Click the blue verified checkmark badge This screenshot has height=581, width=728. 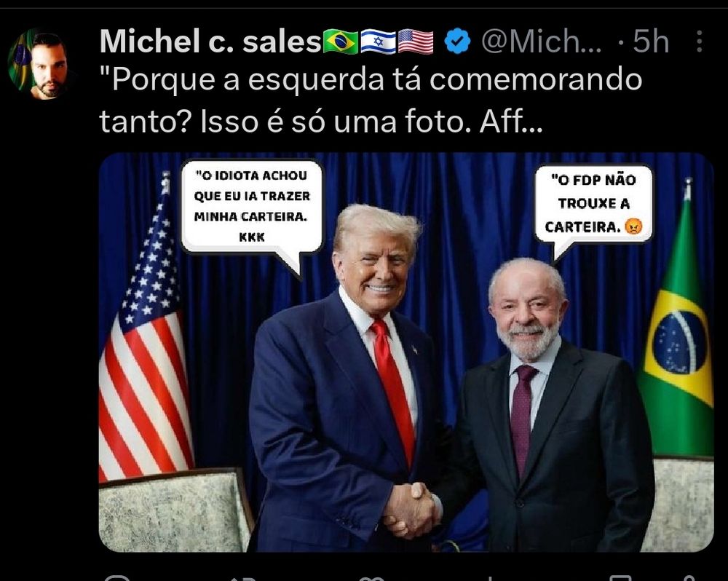[457, 41]
